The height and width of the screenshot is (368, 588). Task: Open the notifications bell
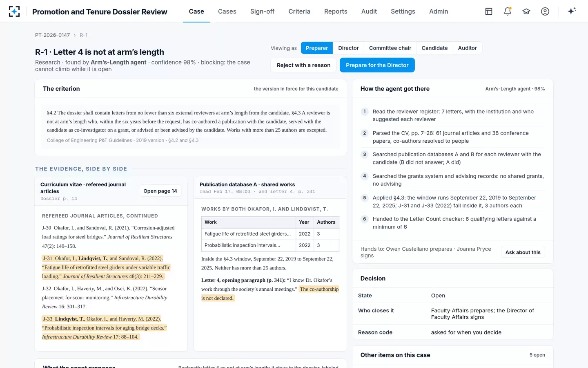click(508, 11)
